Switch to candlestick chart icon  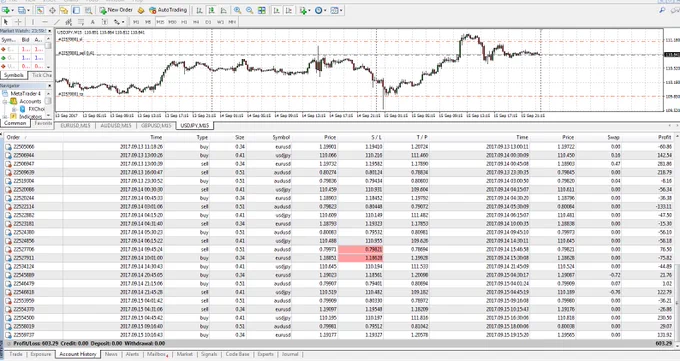(x=212, y=10)
